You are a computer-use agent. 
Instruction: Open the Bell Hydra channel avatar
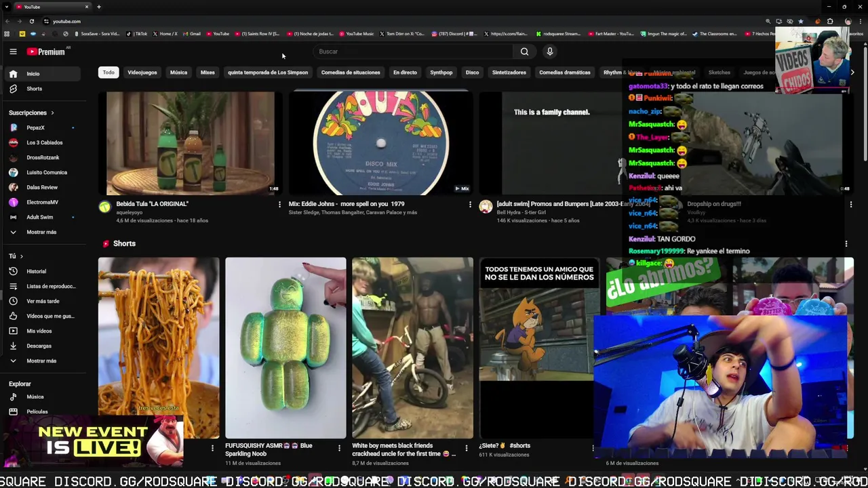(486, 207)
